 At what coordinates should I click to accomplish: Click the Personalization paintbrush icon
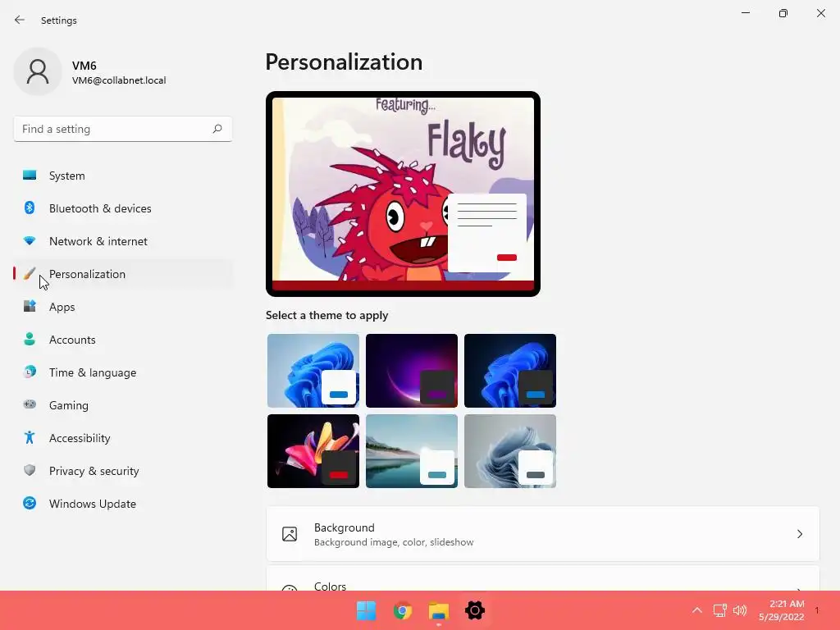coord(30,274)
